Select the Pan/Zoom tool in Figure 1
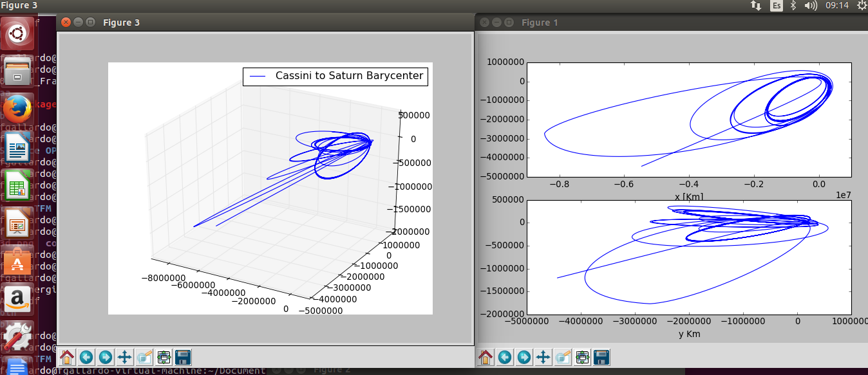Image resolution: width=868 pixels, height=375 pixels. (x=543, y=357)
